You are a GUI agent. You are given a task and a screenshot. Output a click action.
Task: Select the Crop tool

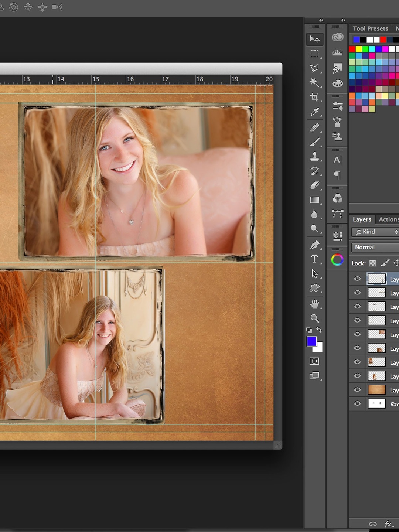tap(315, 97)
